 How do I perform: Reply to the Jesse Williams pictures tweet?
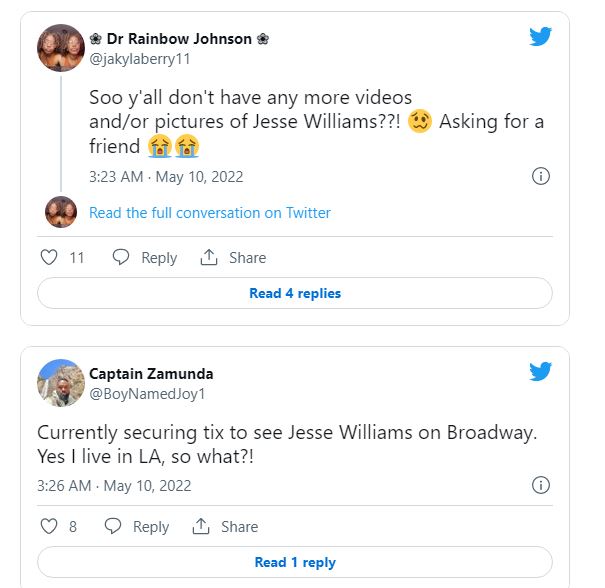click(x=145, y=257)
